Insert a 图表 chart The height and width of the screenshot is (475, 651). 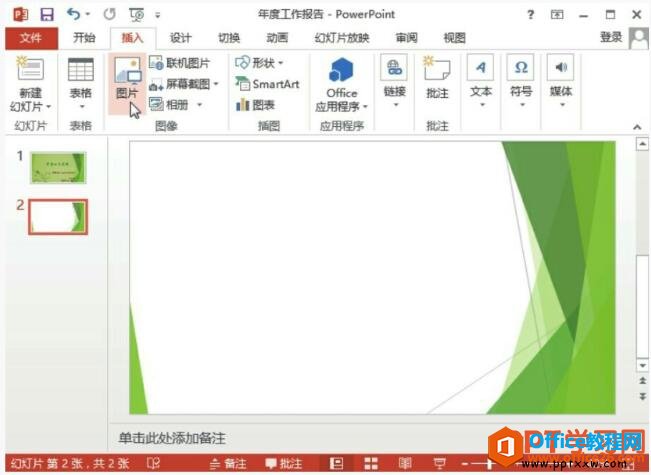(255, 105)
